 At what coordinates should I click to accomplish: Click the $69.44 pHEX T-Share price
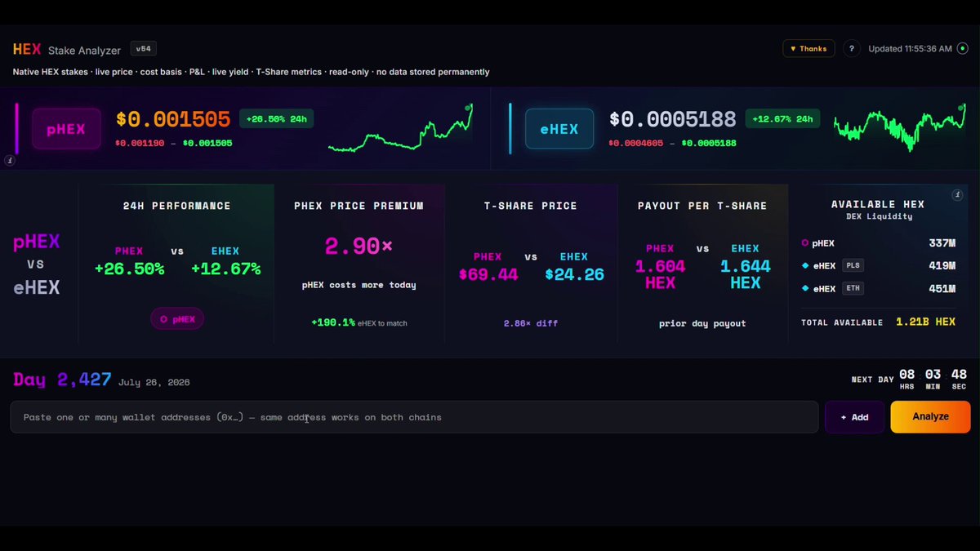point(488,274)
